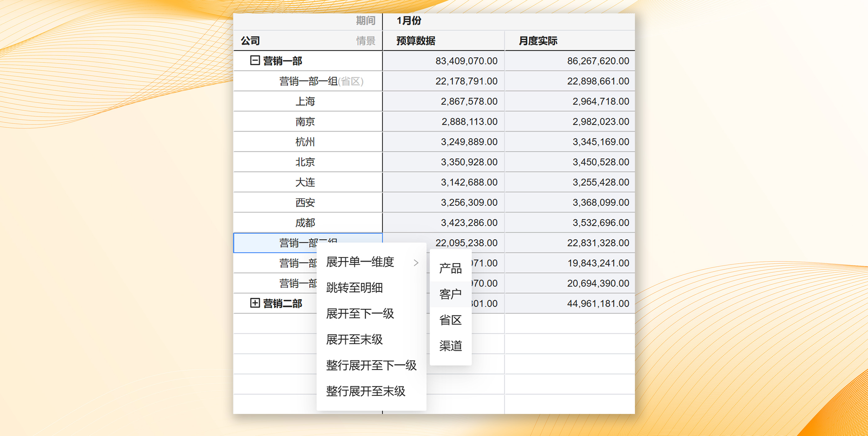The image size is (868, 436).
Task: Pick 省区 from the dimension submenu
Action: 451,320
